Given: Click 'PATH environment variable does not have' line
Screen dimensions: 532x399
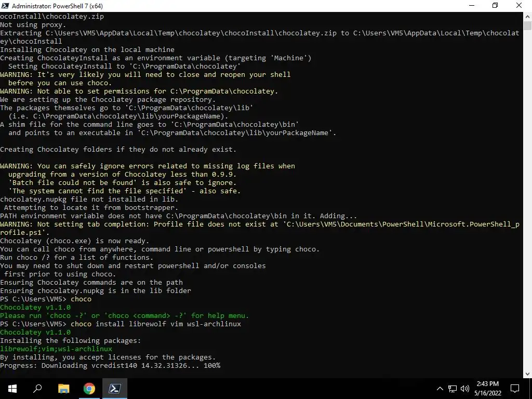Looking at the screenshot, I should click(179, 216).
